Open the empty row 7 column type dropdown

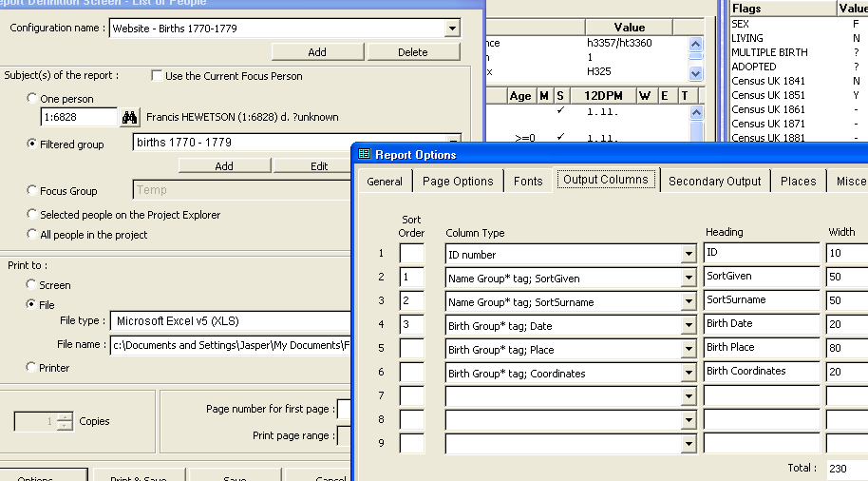(x=689, y=396)
